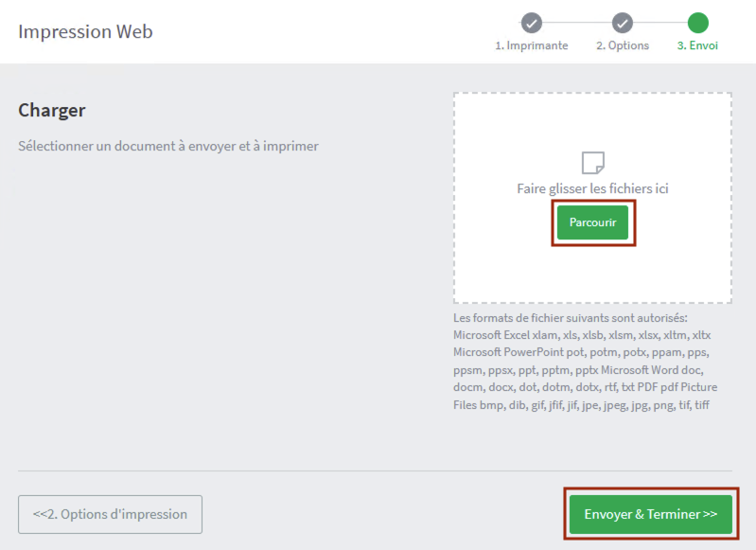Click the step 2 checkmark circle
The width and height of the screenshot is (756, 550).
[x=623, y=23]
